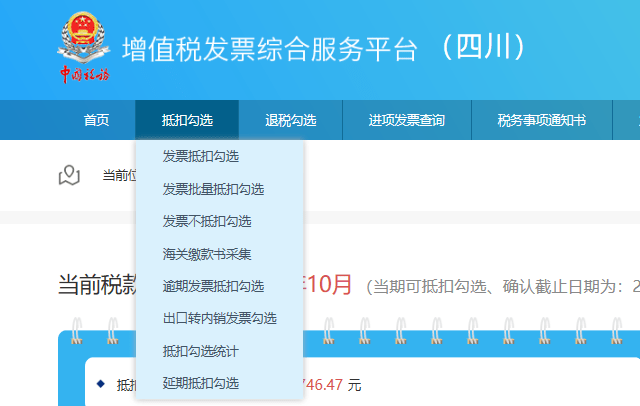Switch to the 税务事项通知书 tab
640x406 pixels.
(541, 120)
